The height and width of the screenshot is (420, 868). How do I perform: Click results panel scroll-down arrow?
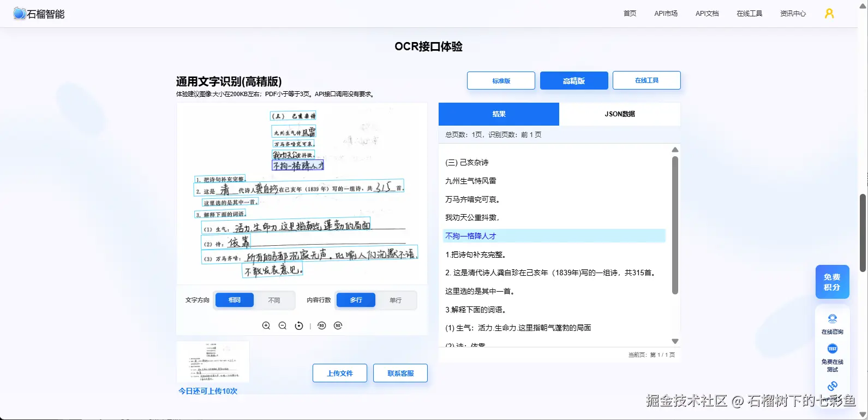[675, 341]
